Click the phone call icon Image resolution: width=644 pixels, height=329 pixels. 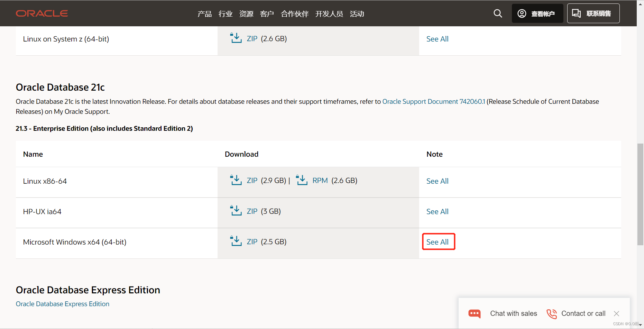pos(552,314)
